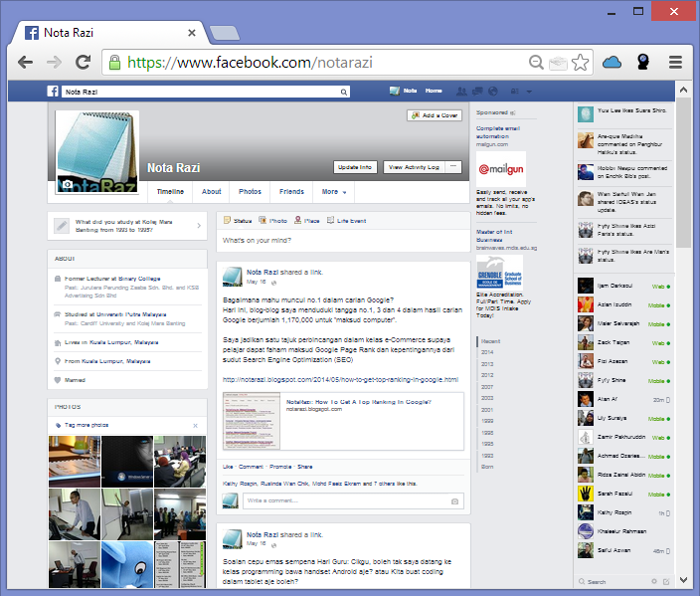Expand the More dropdown on profile
700x596 pixels.
(x=334, y=192)
